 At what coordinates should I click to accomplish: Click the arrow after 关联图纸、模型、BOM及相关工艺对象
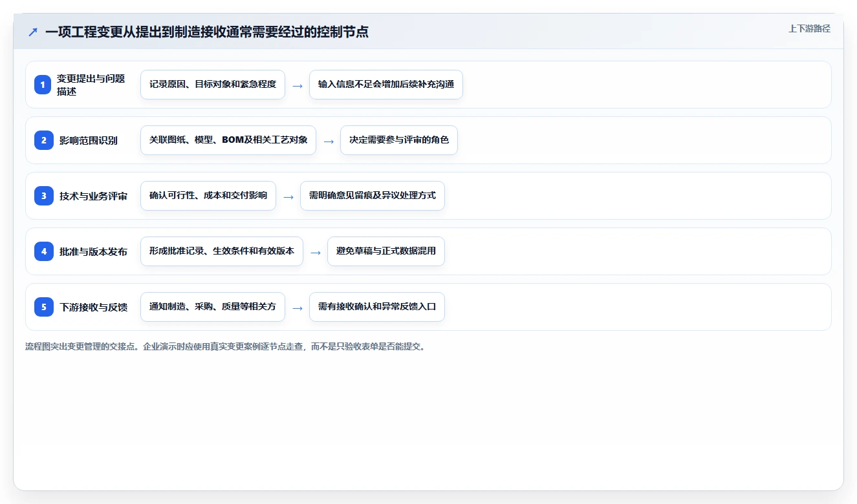pos(329,141)
